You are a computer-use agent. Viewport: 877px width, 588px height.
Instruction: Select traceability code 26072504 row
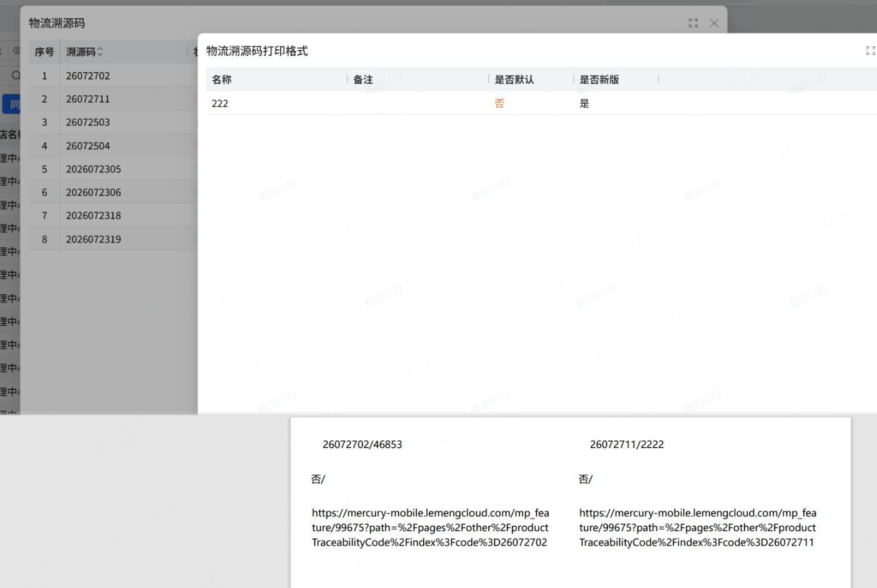[x=113, y=146]
